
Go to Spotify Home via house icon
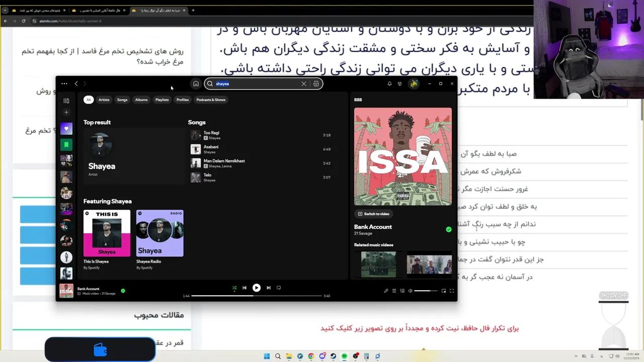click(x=196, y=84)
